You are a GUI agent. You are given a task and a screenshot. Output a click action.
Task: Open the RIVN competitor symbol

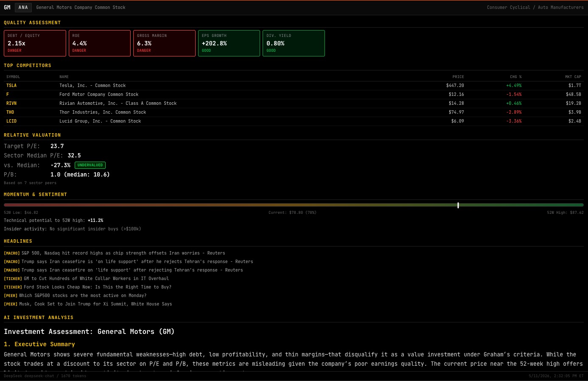click(11, 104)
